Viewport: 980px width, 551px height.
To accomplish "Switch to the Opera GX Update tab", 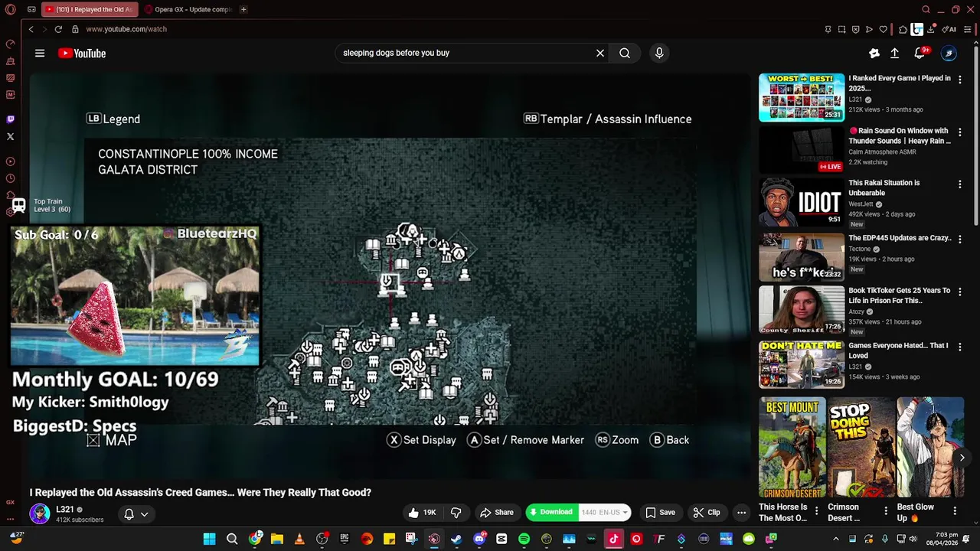I will 188,9.
